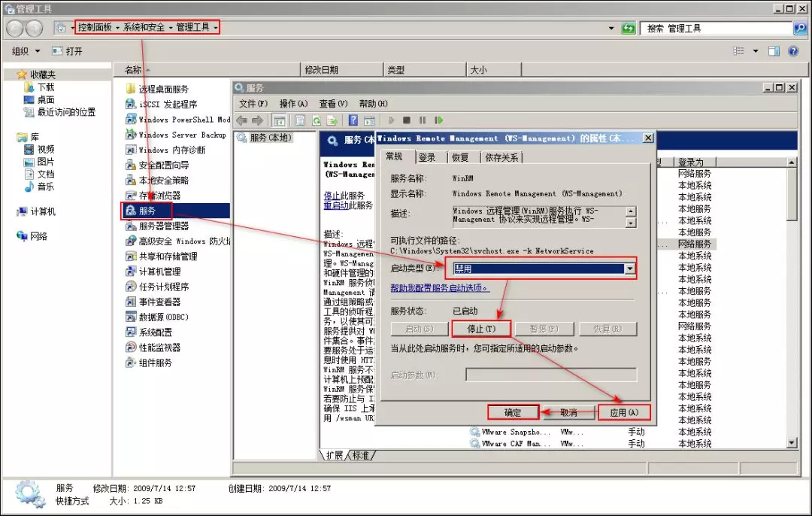Select 服务(本地) in the Services tree
The image size is (812, 516).
(270, 138)
